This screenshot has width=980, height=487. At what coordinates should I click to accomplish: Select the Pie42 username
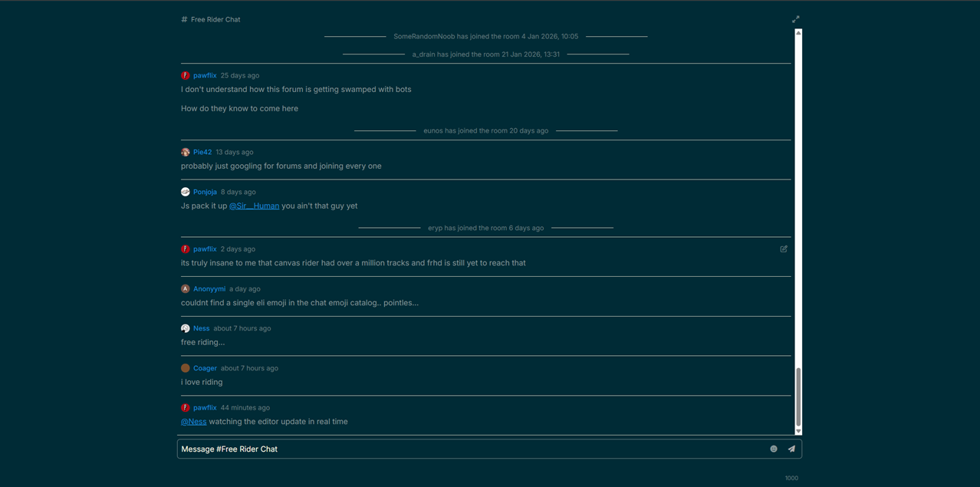[x=201, y=152]
